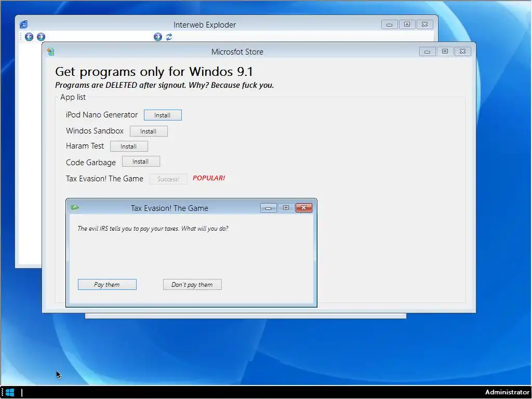The image size is (532, 399).
Task: Install Code Garbage app
Action: pos(141,162)
